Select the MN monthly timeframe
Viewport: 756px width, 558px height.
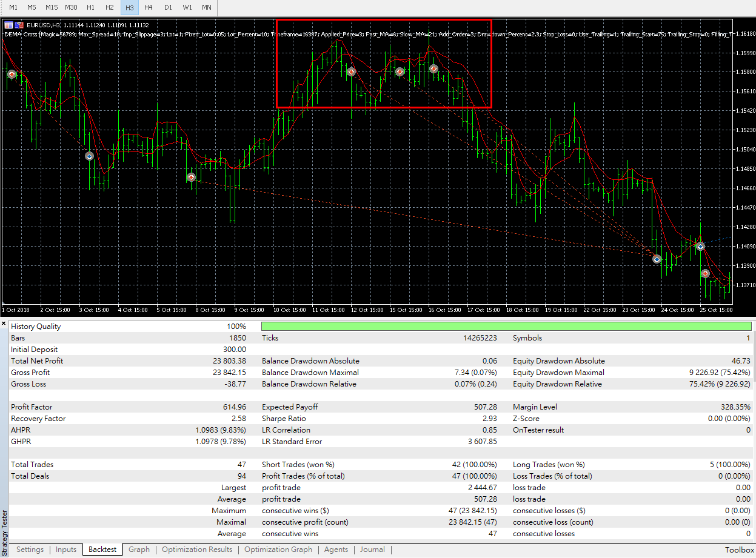[x=207, y=7]
